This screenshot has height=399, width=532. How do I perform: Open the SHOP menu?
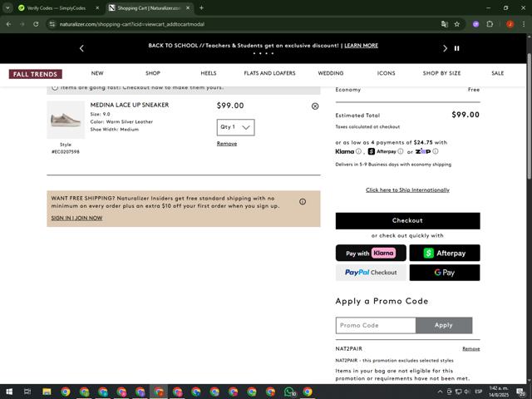pos(153,73)
